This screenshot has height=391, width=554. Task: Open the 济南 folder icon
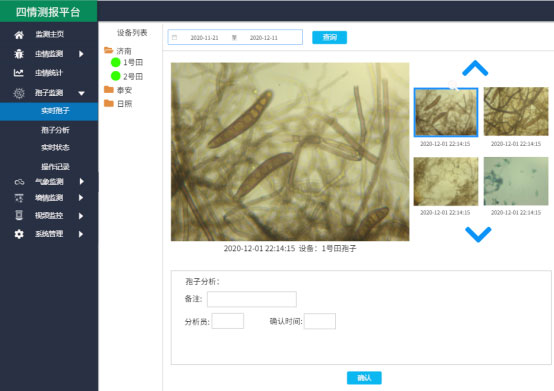click(x=108, y=51)
